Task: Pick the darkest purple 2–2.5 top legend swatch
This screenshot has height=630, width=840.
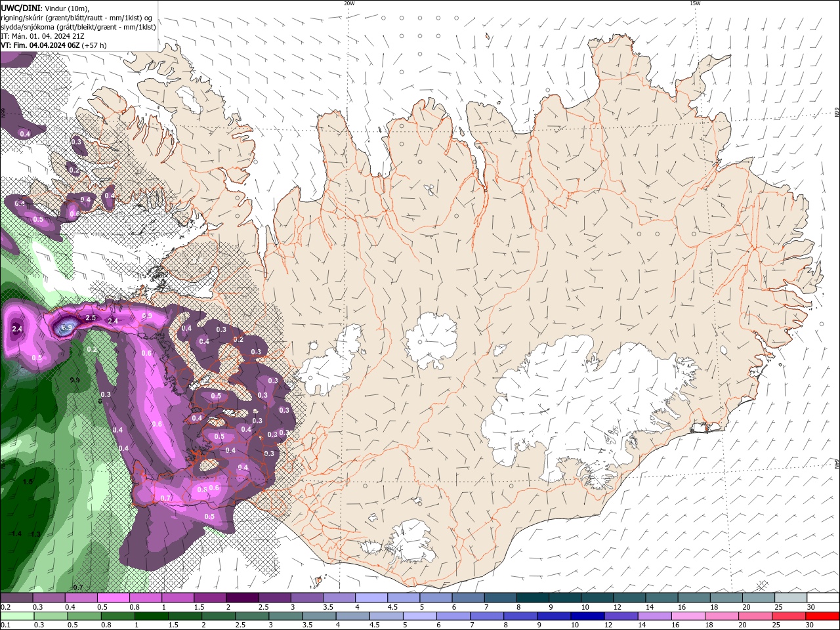Action: pyautogui.click(x=241, y=598)
